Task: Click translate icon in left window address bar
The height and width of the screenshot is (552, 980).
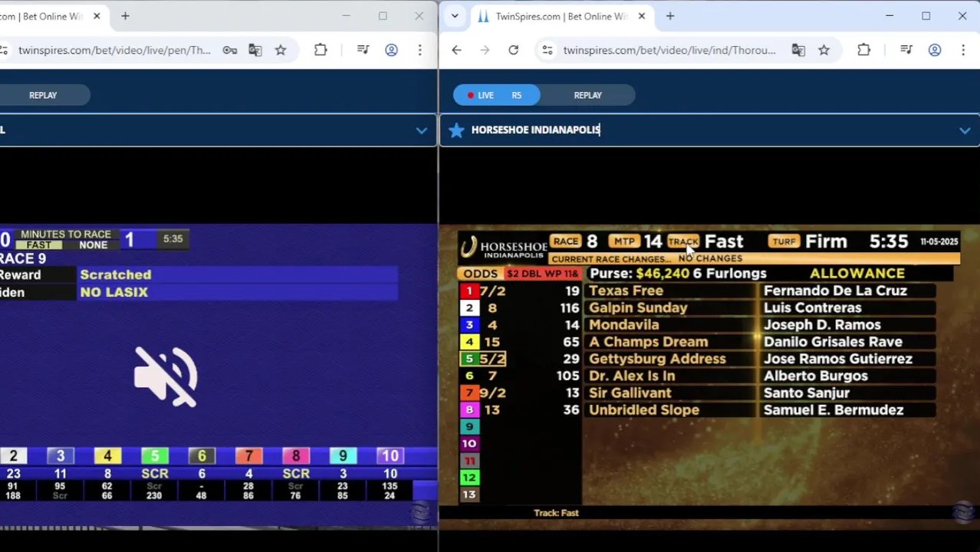Action: tap(255, 50)
